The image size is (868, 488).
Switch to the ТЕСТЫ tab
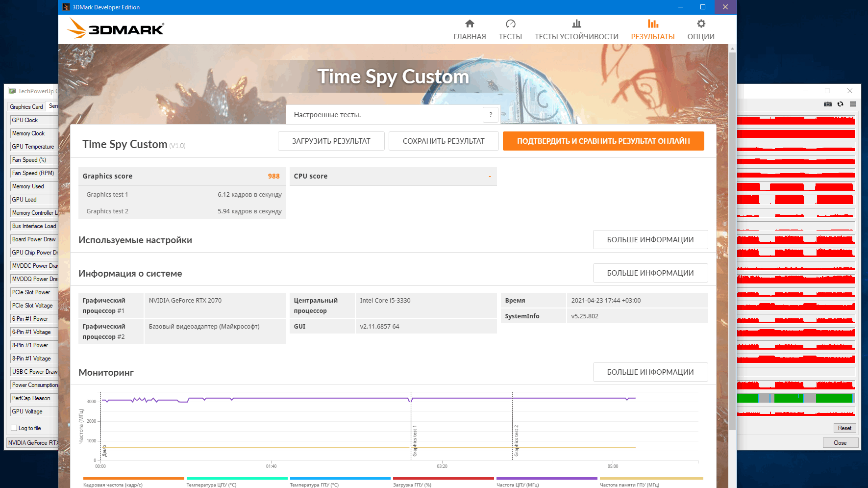510,30
